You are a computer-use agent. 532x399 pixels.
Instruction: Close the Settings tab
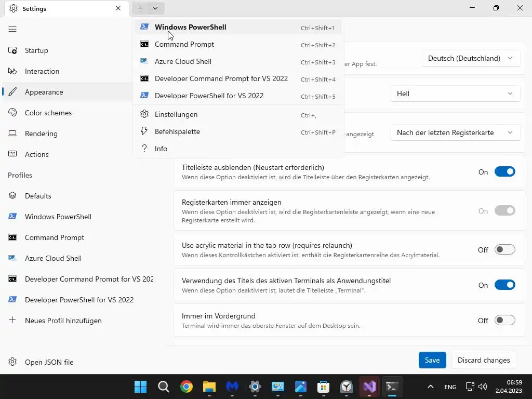(118, 8)
